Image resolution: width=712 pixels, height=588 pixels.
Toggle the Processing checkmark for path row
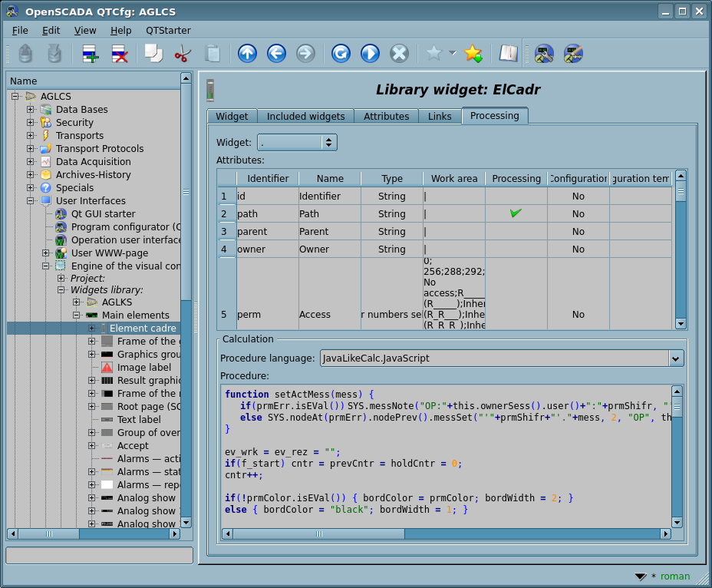[516, 213]
